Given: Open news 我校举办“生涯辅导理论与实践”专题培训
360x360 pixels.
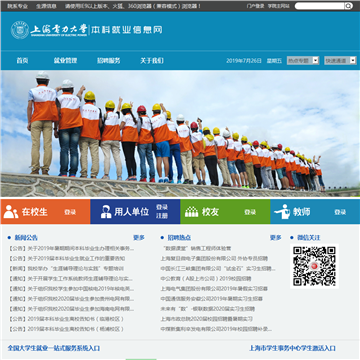Looking at the screenshot, I should pos(66,268).
